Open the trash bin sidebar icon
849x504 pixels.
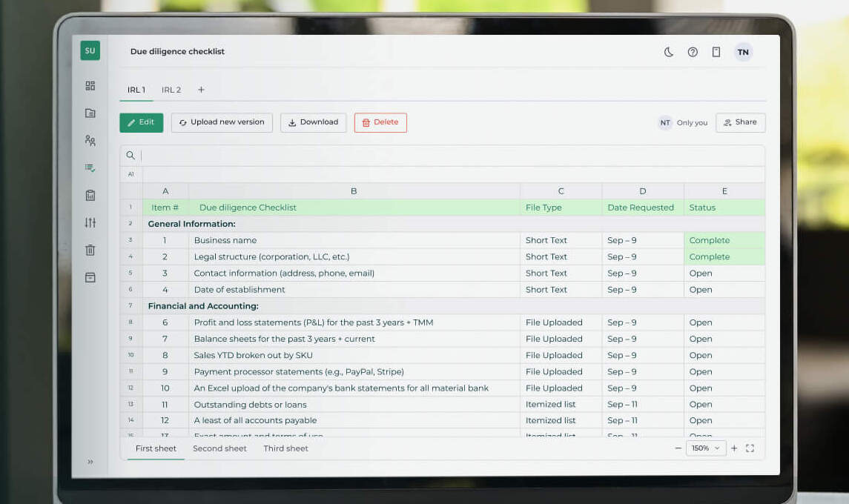click(x=90, y=250)
